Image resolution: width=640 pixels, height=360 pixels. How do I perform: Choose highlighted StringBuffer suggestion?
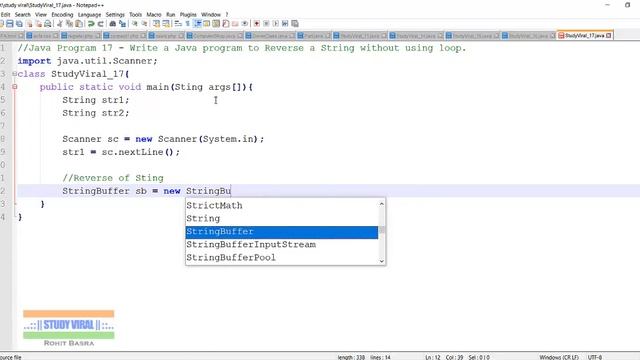(x=282, y=232)
